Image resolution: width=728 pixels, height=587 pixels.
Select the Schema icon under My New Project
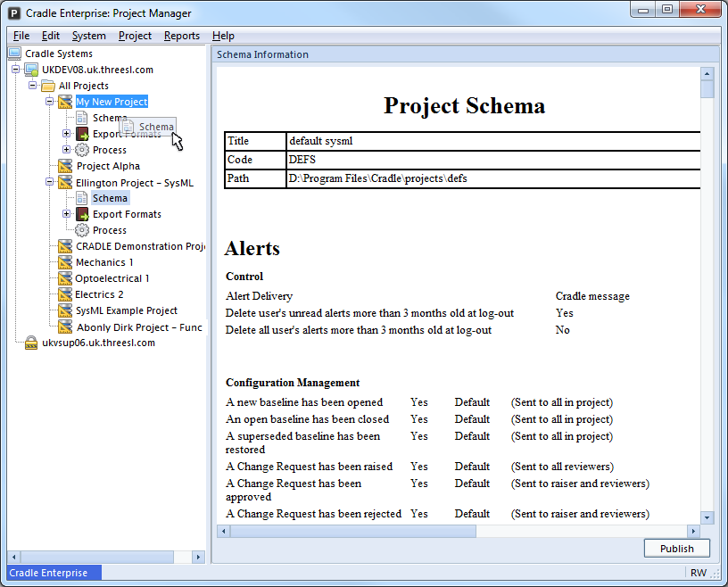click(80, 118)
